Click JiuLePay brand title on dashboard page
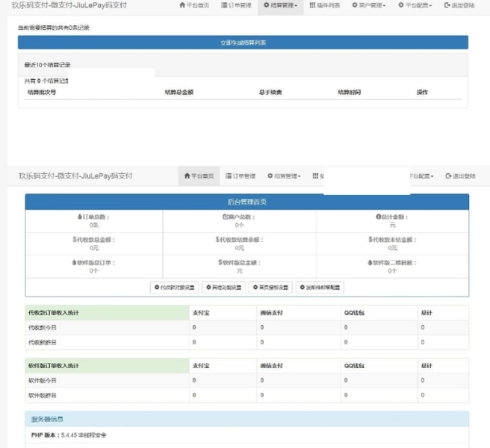This screenshot has height=448, width=490. click(75, 176)
